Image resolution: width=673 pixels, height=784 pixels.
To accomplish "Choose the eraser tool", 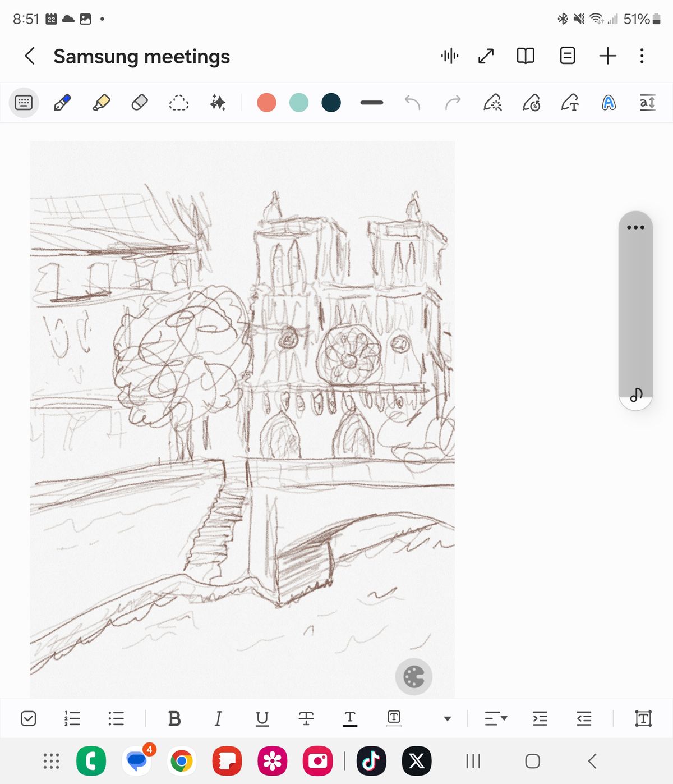I will 140,103.
